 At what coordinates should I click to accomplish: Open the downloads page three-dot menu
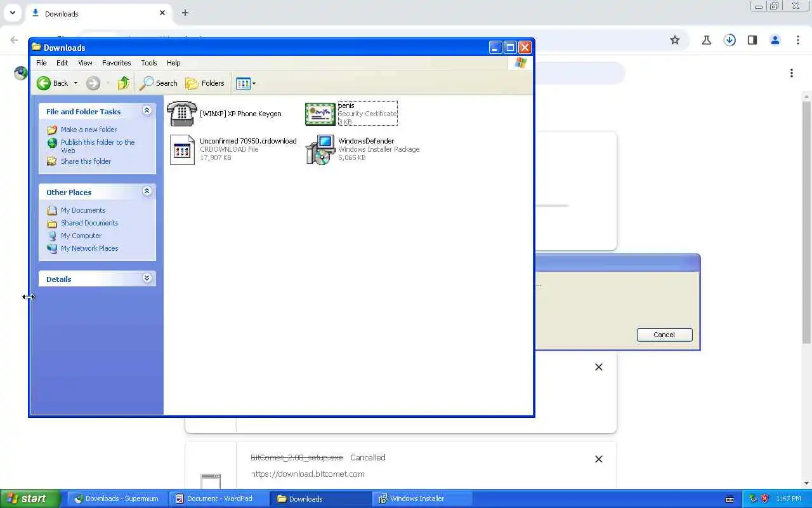792,73
